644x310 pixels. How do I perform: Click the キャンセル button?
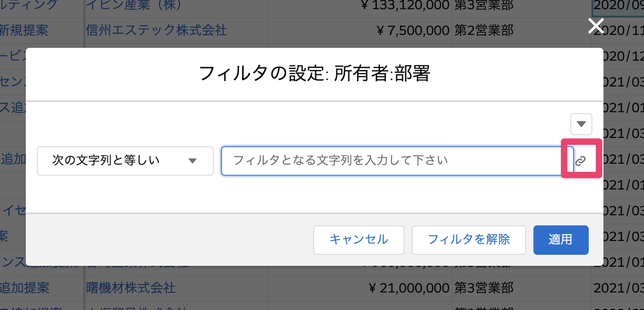coord(359,240)
